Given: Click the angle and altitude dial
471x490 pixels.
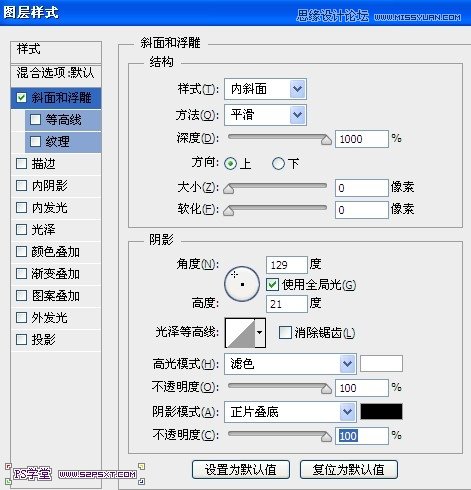Looking at the screenshot, I should [242, 284].
